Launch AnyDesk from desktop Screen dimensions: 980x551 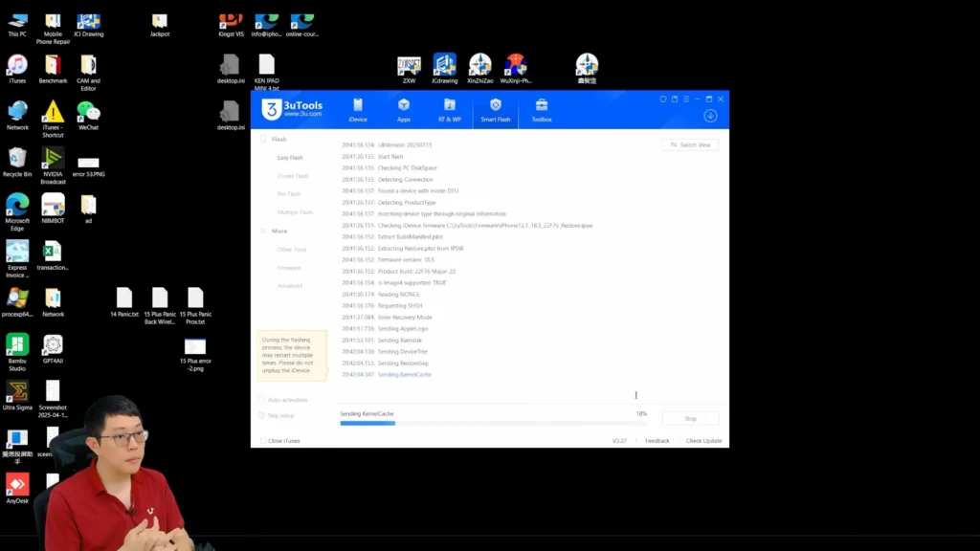coord(17,489)
